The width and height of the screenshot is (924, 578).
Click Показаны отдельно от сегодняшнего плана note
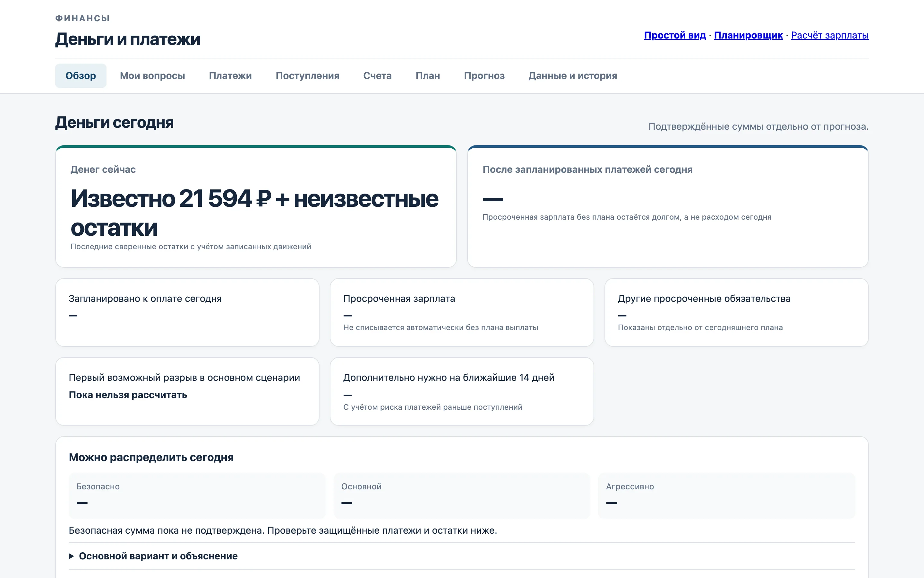click(x=700, y=328)
